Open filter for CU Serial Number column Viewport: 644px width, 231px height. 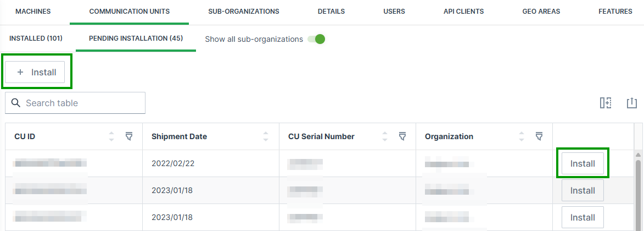point(402,136)
